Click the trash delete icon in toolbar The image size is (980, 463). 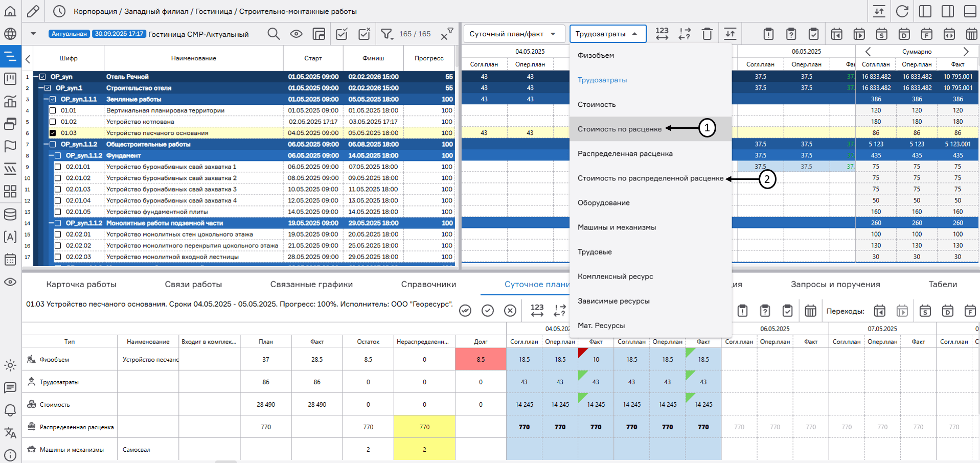(708, 33)
